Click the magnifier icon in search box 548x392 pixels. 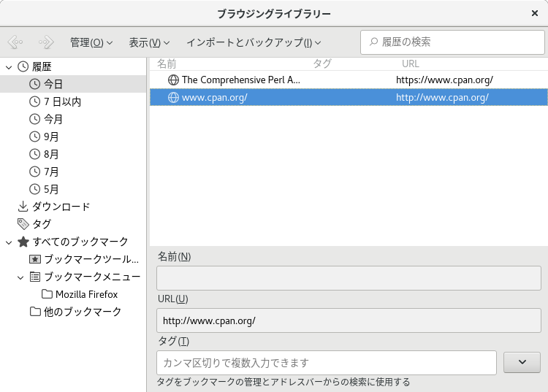(x=373, y=42)
